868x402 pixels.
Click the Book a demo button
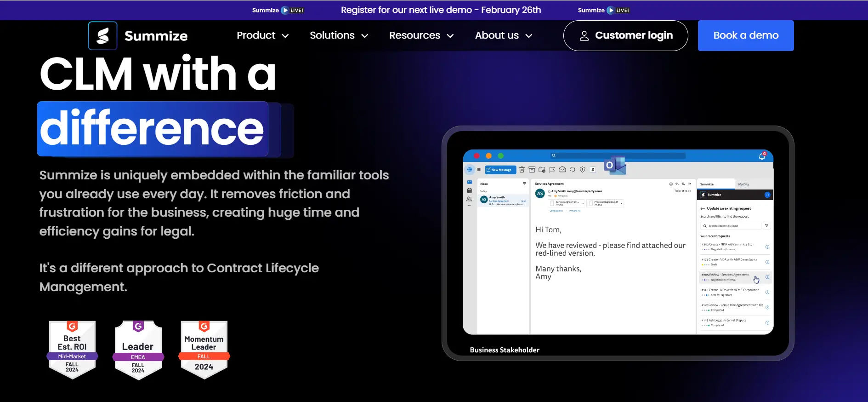[x=746, y=35]
